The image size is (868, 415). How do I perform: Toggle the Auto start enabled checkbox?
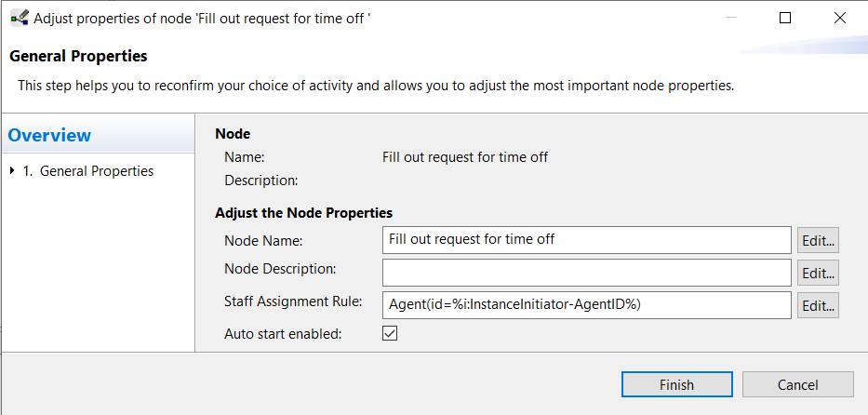(390, 333)
